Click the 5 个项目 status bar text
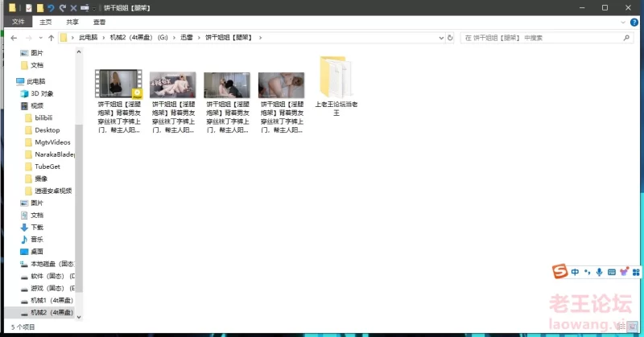The width and height of the screenshot is (644, 337). (23, 327)
